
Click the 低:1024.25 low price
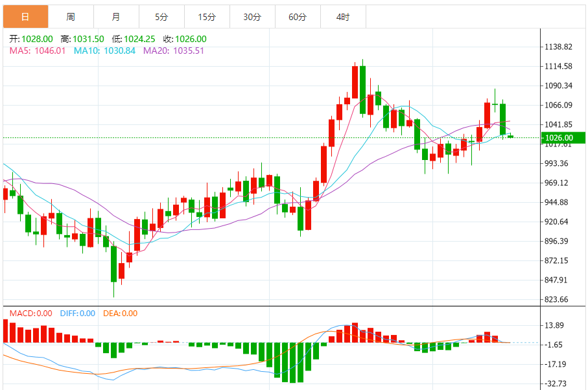tap(134, 39)
